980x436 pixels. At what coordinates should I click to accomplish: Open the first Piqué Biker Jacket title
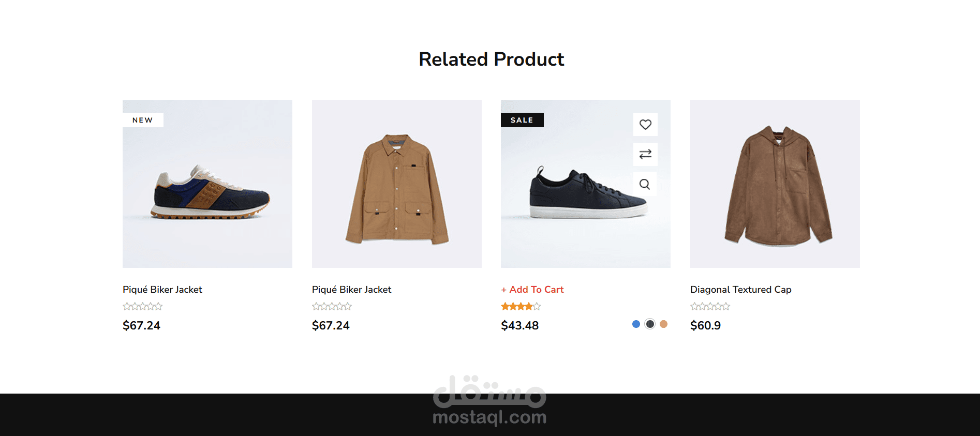162,290
